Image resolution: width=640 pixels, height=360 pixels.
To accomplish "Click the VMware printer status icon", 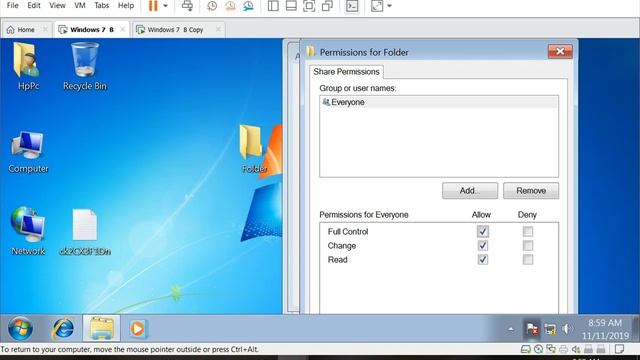I will [563, 349].
